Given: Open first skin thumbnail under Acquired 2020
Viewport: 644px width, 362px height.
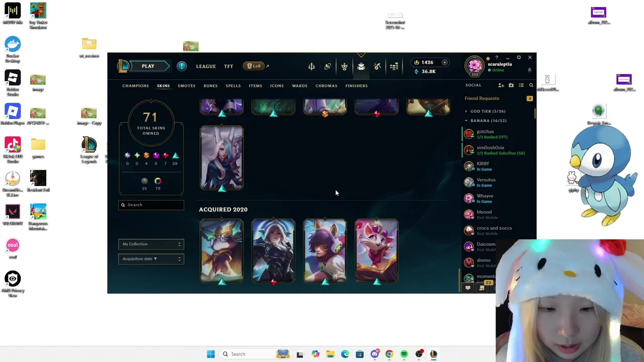Looking at the screenshot, I should pyautogui.click(x=222, y=251).
